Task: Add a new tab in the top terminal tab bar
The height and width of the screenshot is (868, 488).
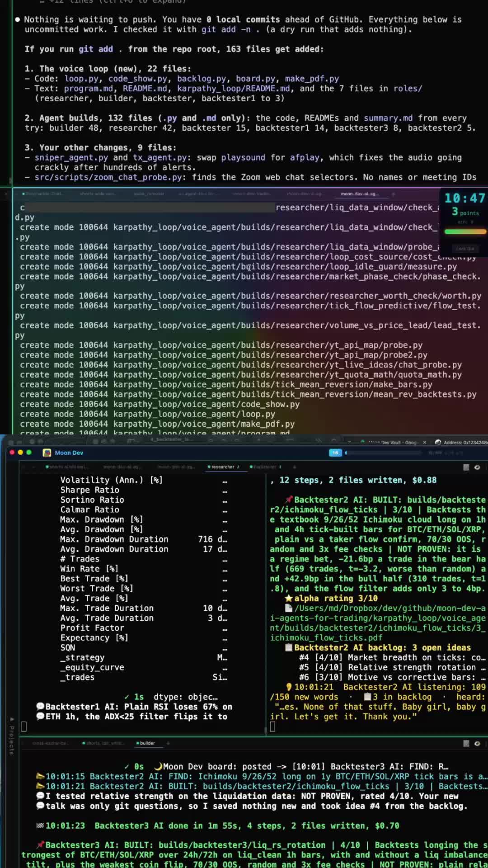Action: click(x=393, y=194)
